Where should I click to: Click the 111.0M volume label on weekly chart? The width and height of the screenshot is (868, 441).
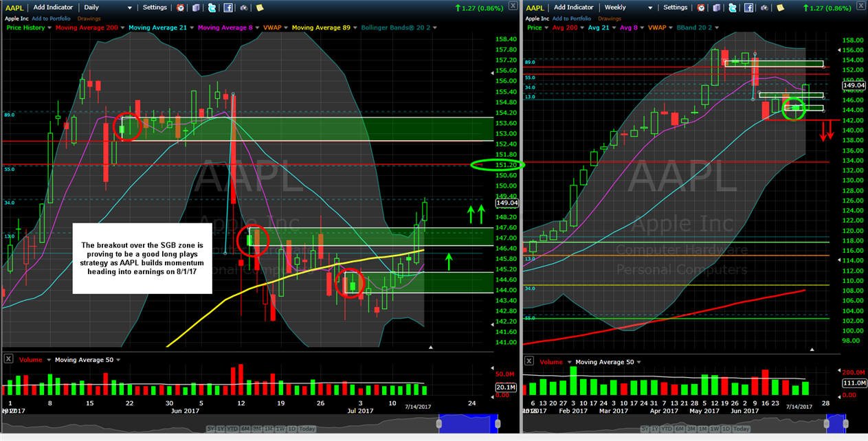[854, 383]
